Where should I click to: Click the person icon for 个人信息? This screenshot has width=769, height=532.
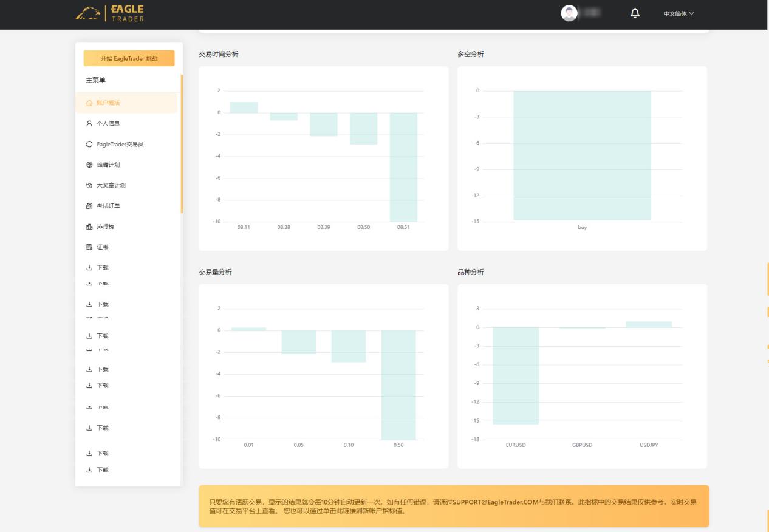point(89,124)
